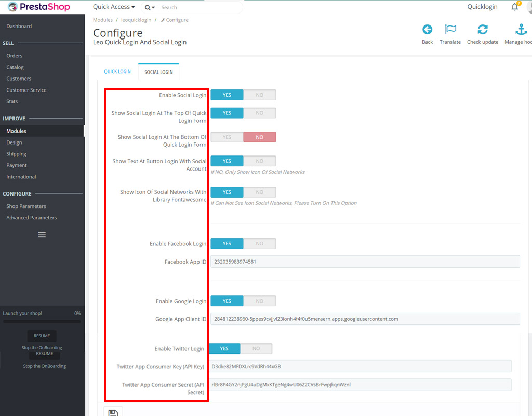
Task: Click the Facebook App ID field
Action: (365, 262)
